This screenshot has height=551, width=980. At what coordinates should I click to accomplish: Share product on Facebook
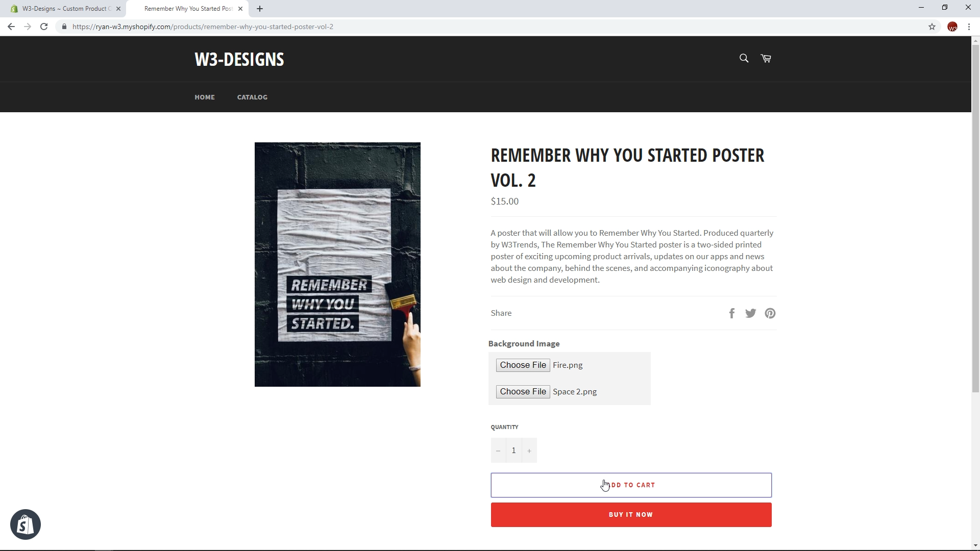pyautogui.click(x=732, y=313)
